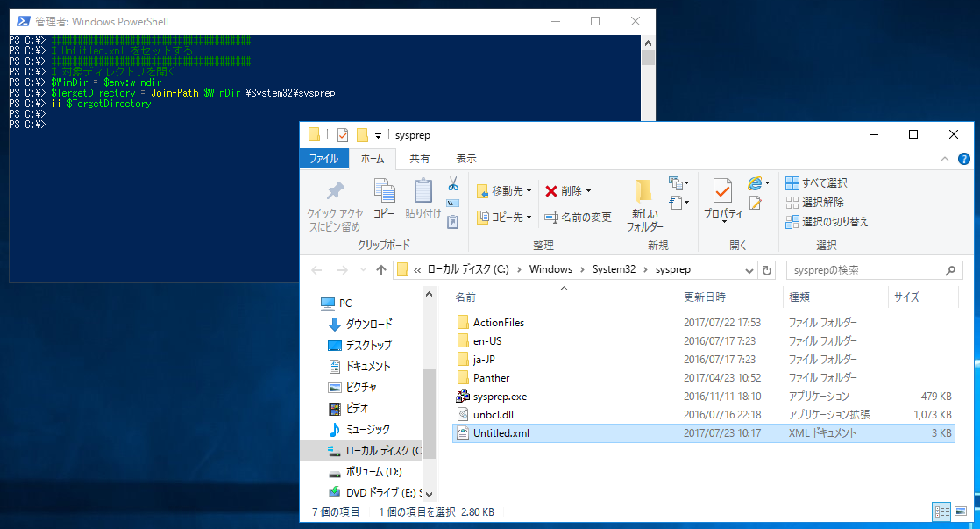Screen dimensions: 980x529
Task: Click PowerShell window scrollbar up arrow
Action: [648, 43]
